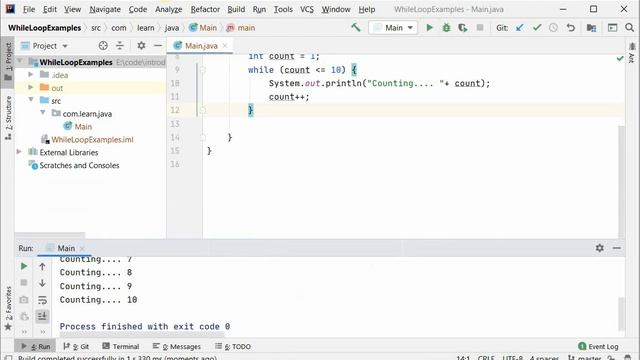
Task: Open the Build menu
Action: tap(236, 9)
